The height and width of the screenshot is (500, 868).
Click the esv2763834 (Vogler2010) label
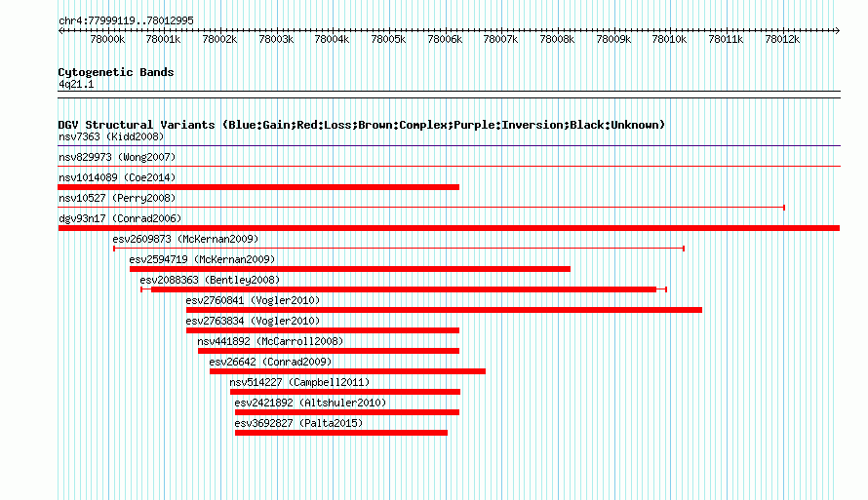tap(253, 321)
